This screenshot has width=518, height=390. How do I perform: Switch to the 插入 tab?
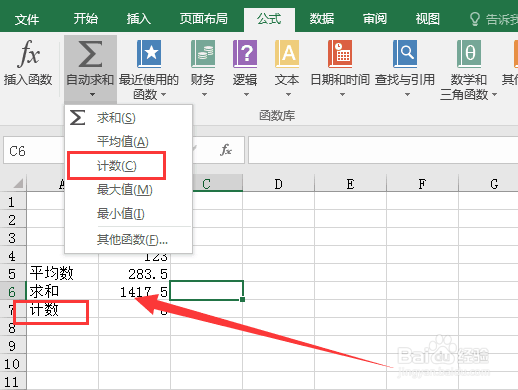click(139, 19)
